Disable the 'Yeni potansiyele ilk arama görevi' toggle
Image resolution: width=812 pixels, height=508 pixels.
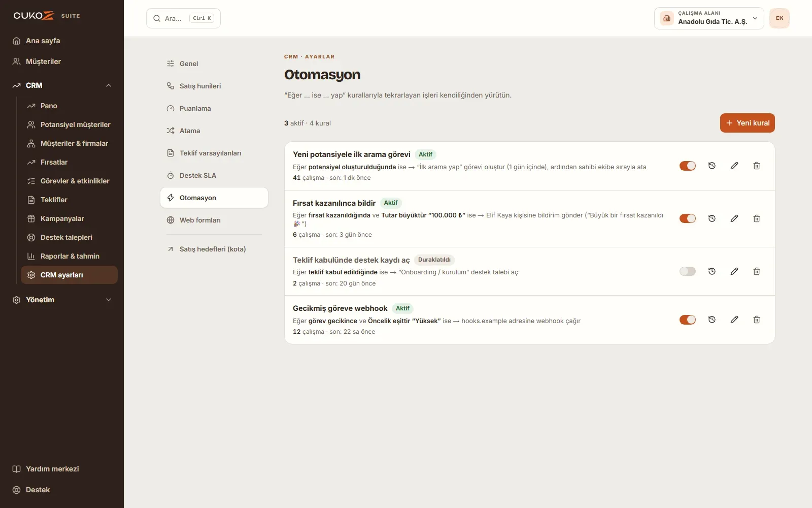(688, 166)
